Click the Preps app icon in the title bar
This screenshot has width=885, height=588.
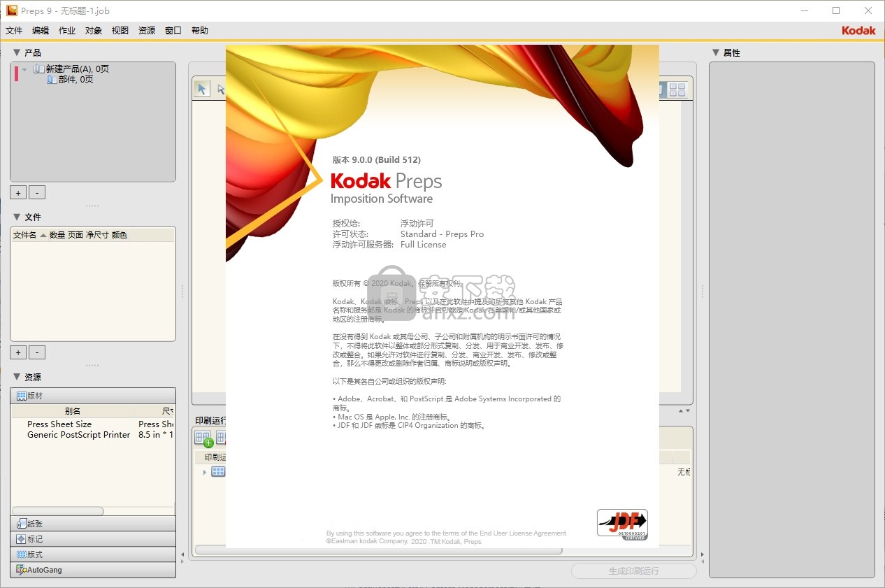11,10
